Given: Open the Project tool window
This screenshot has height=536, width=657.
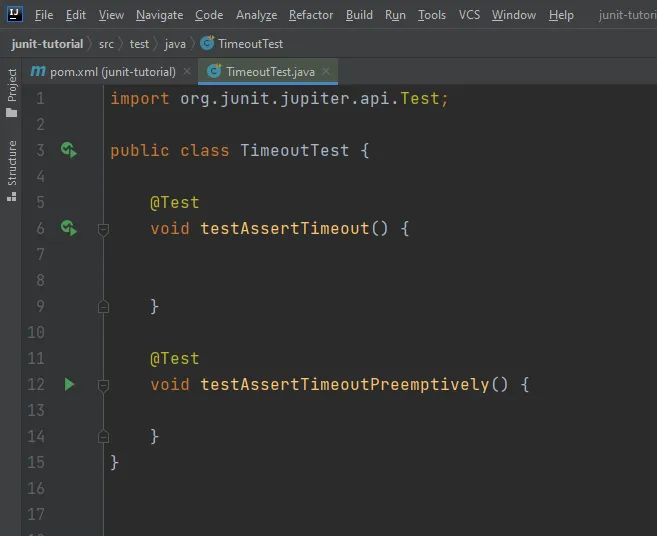Looking at the screenshot, I should click(12, 93).
